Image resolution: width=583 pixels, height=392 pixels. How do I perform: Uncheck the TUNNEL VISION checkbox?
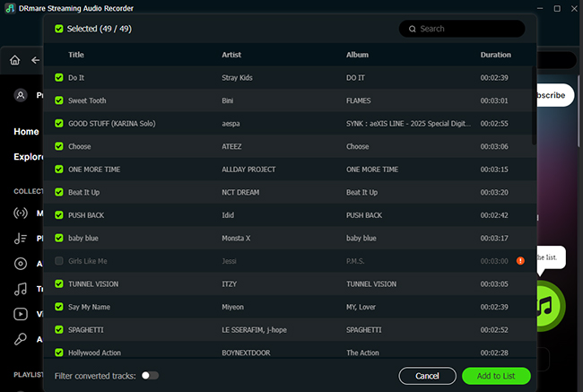coord(58,283)
